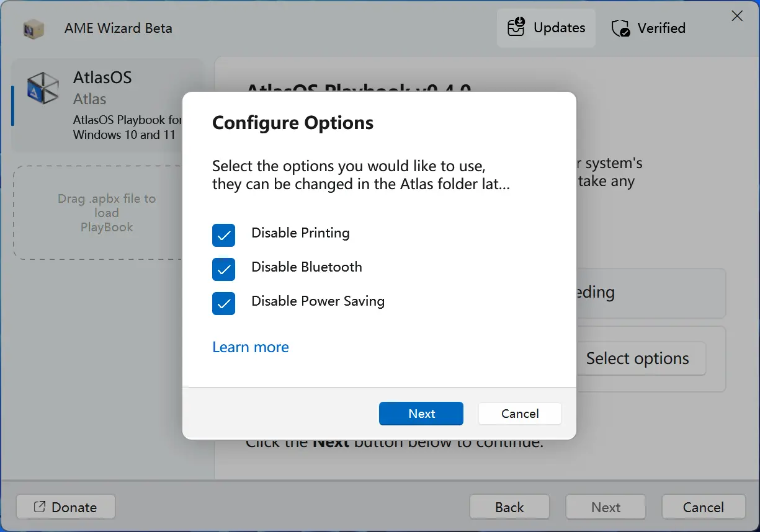
Task: Click the wizard's bottom Cancel button
Action: click(704, 507)
